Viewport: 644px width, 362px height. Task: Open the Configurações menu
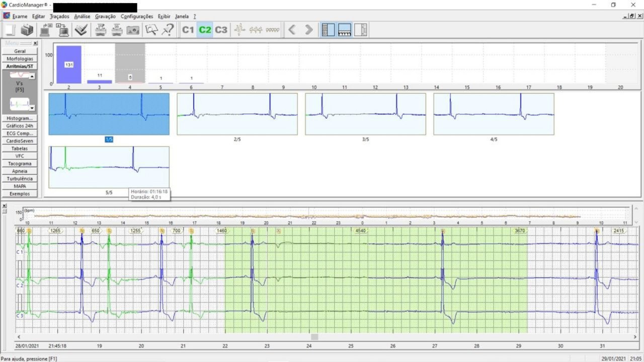[137, 17]
